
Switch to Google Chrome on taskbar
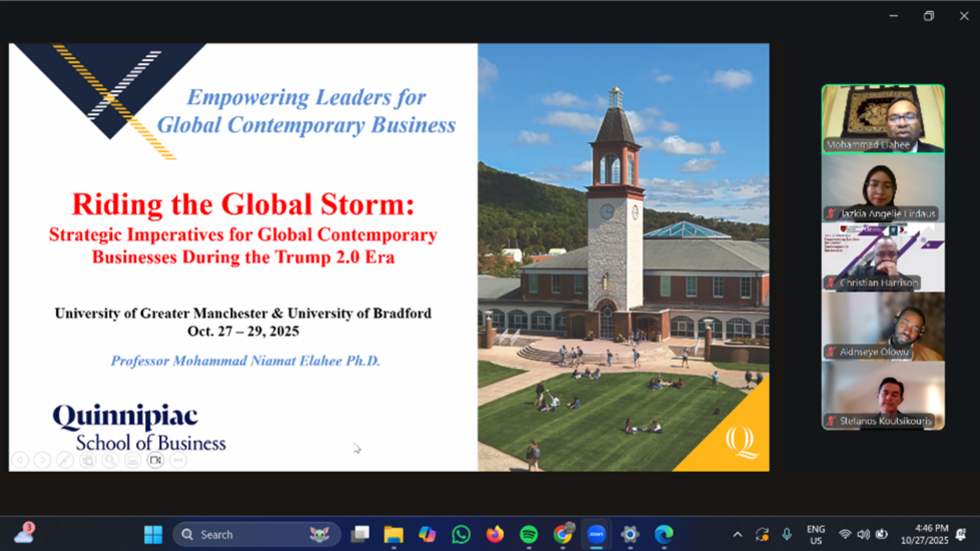click(x=562, y=534)
